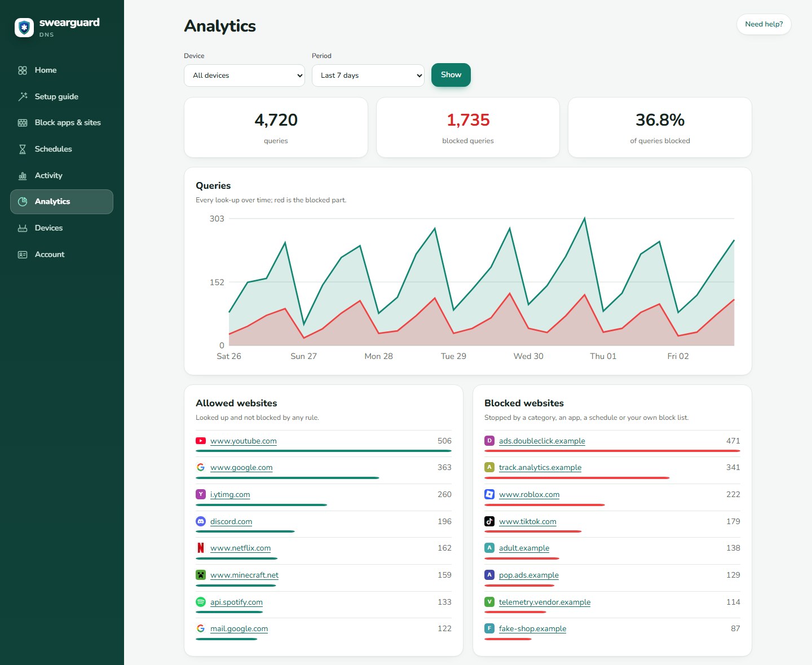Open the fake-shop.example link
Viewport: 812px width, 665px height.
(x=533, y=628)
